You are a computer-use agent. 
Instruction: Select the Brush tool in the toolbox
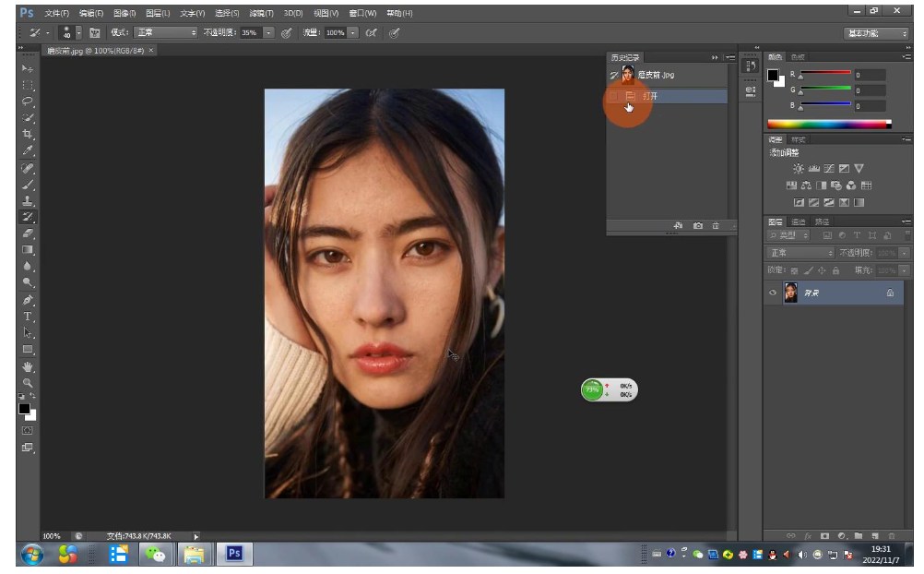[x=27, y=185]
